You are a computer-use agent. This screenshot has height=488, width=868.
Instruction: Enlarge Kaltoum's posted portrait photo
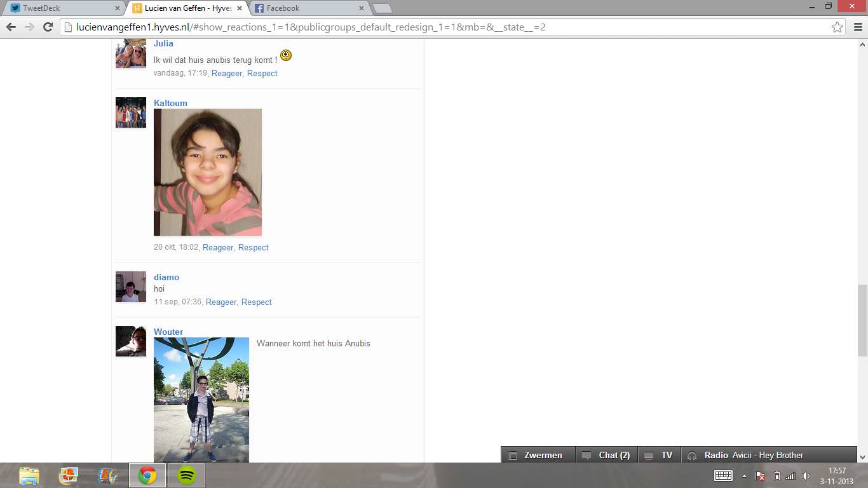click(x=208, y=172)
